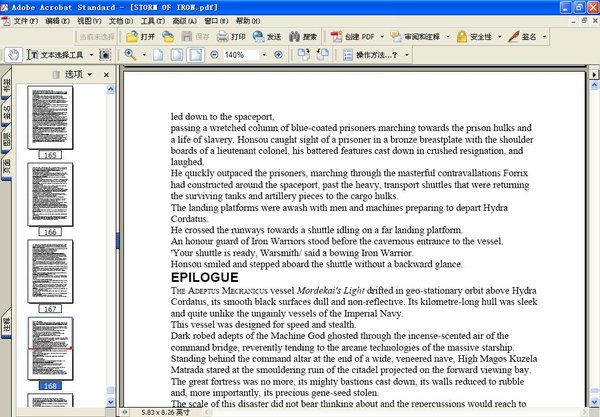Click thumbnail panel scroll down arrow
This screenshot has height=417, width=600.
tap(111, 402)
